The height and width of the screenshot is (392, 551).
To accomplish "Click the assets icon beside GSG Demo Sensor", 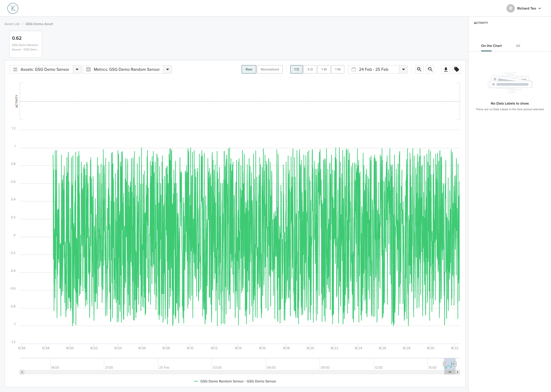I will [x=15, y=69].
